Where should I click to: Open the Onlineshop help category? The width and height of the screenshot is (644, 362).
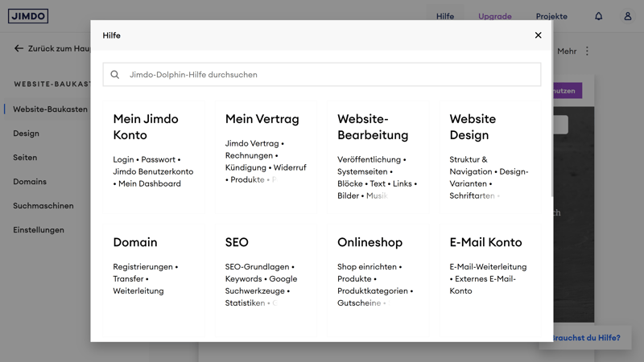point(369,242)
